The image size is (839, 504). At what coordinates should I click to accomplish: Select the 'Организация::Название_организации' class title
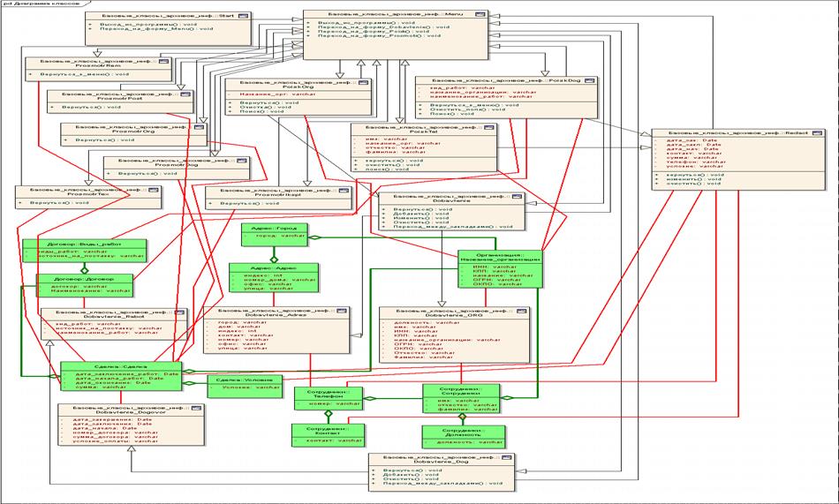click(x=500, y=257)
